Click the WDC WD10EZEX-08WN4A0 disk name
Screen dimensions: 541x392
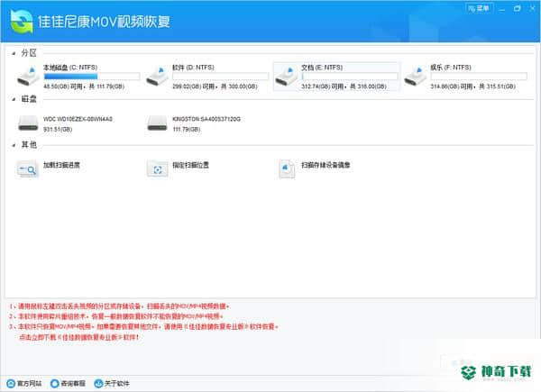coord(78,119)
